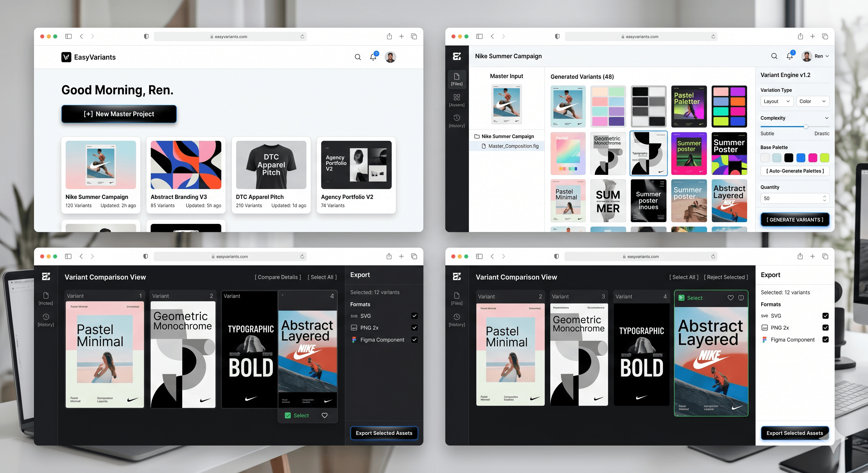Open the Abstract Branding V3 project card
The width and height of the screenshot is (868, 473).
186,175
